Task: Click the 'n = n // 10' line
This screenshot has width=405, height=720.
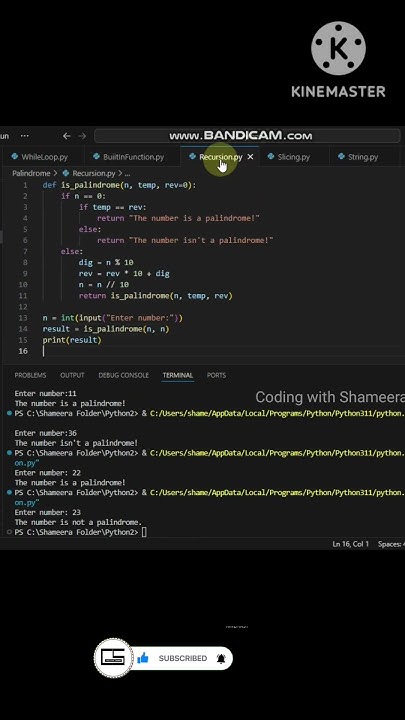Action: [x=104, y=284]
